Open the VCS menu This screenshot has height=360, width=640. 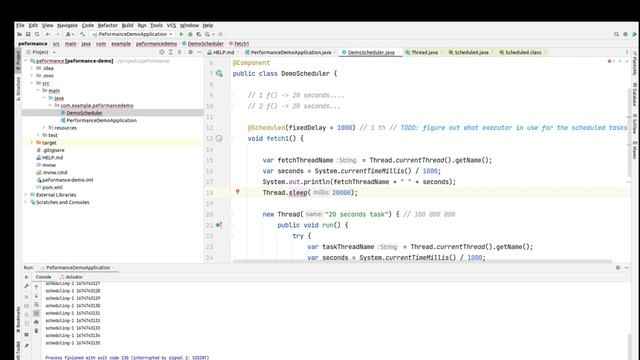tap(171, 25)
